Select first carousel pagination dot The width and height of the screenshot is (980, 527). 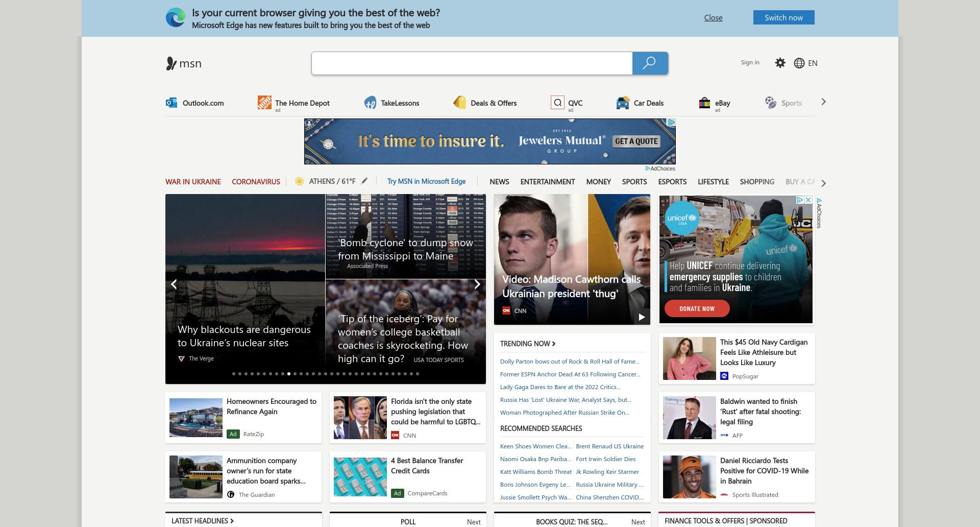[234, 374]
